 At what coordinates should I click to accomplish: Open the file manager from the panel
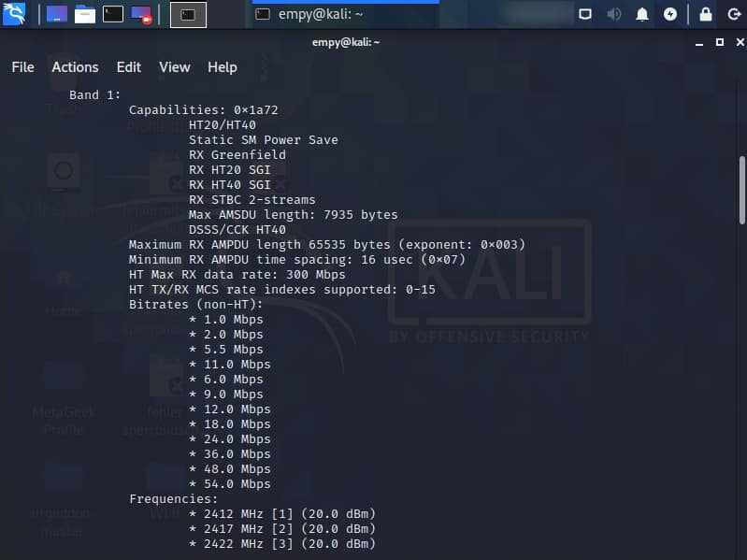pyautogui.click(x=85, y=14)
